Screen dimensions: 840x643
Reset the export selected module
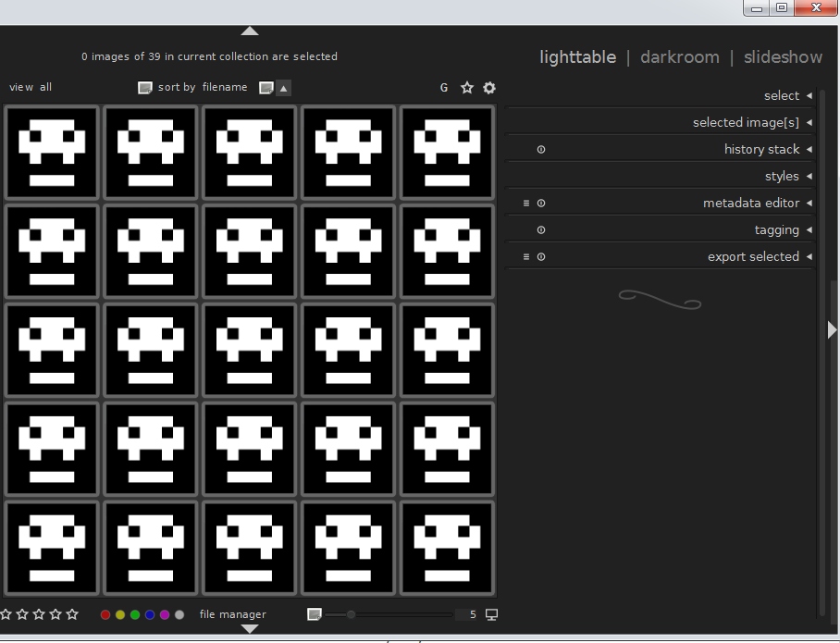[541, 256]
